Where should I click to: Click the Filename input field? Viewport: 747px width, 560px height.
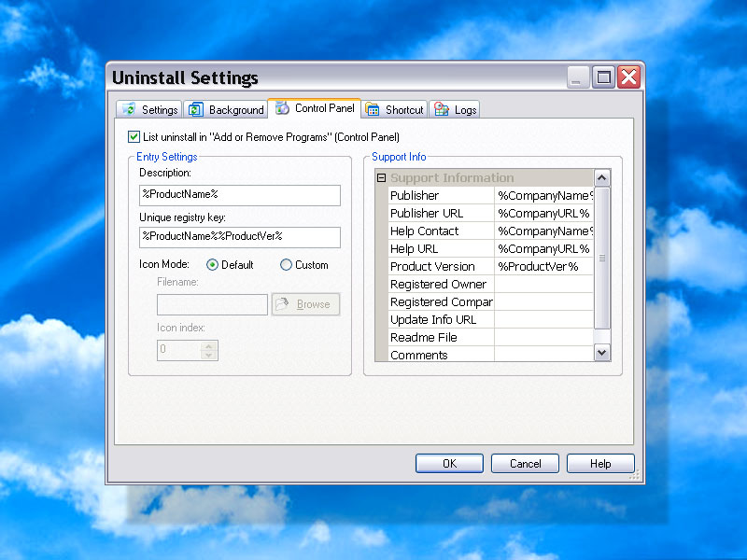[x=212, y=304]
